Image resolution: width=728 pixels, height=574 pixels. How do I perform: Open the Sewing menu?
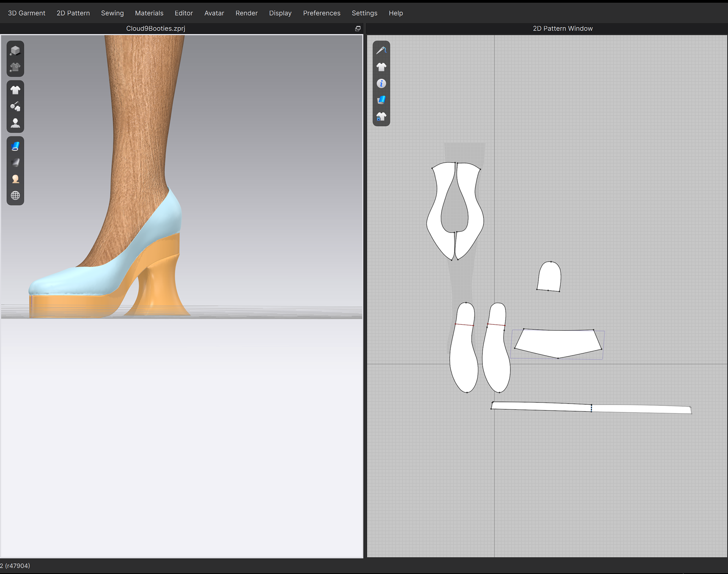pos(112,13)
